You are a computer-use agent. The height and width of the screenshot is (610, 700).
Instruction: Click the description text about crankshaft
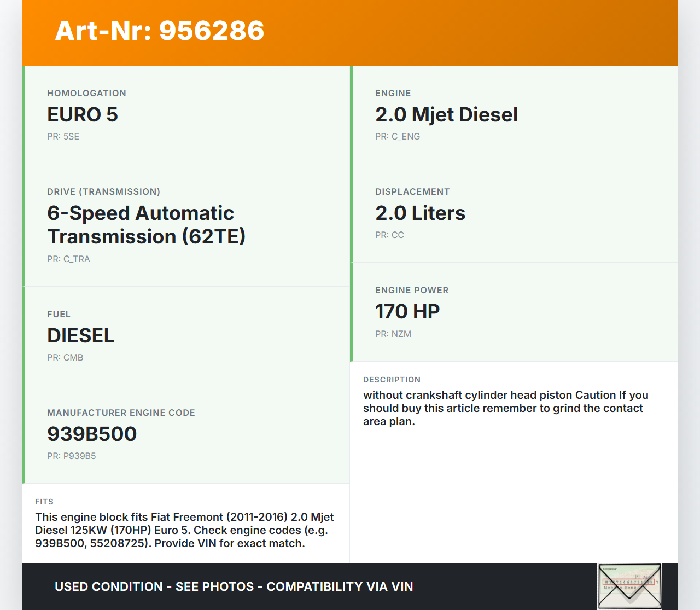click(x=505, y=408)
